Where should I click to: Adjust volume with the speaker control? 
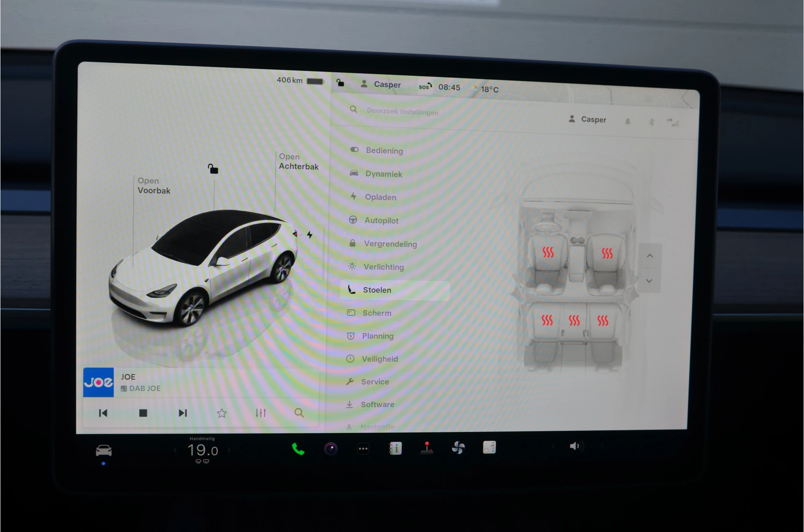pos(577,446)
